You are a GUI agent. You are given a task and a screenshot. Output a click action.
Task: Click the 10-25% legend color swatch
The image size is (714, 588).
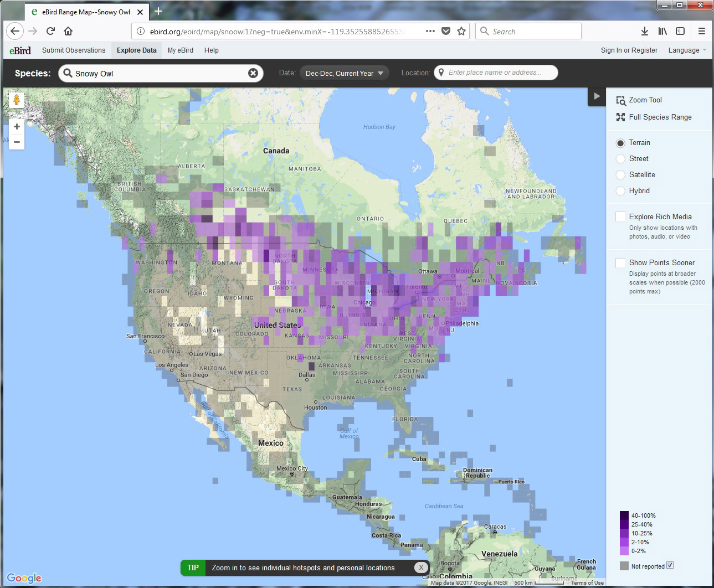pyautogui.click(x=624, y=533)
